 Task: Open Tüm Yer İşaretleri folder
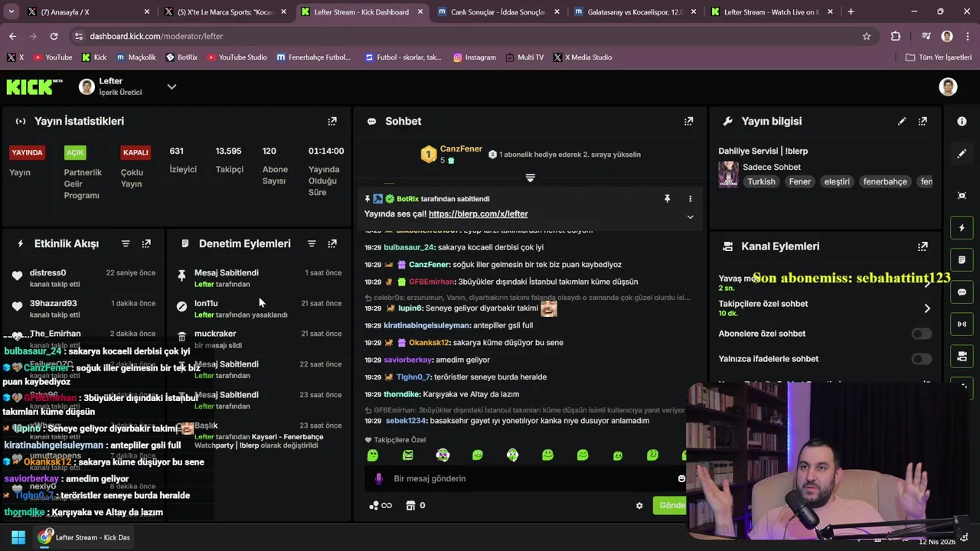click(939, 57)
